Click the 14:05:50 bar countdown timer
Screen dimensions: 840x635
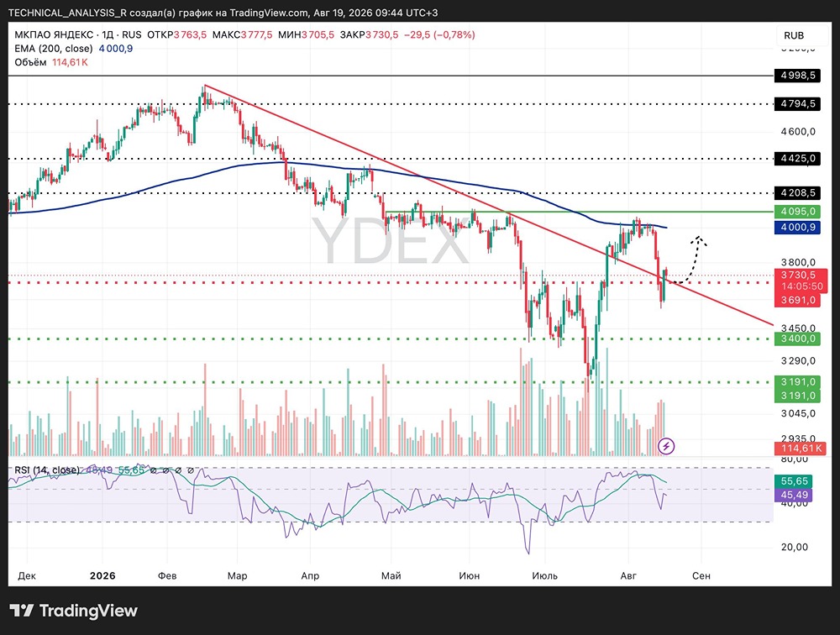(x=801, y=286)
